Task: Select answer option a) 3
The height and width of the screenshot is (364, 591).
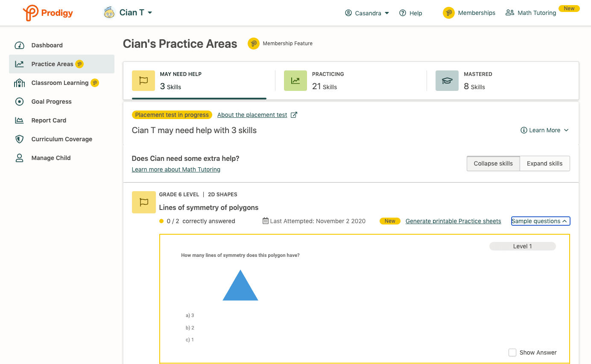Action: (x=190, y=315)
